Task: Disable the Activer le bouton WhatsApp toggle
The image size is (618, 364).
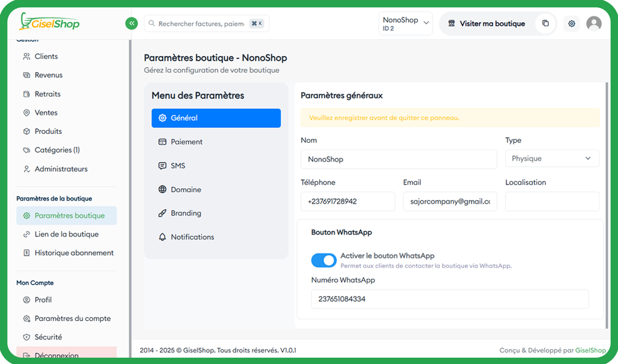Action: coord(323,260)
